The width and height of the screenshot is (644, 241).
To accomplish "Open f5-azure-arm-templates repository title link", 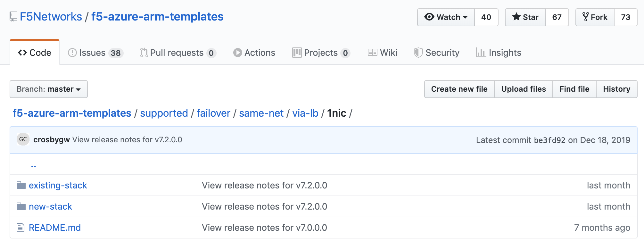I will point(157,17).
